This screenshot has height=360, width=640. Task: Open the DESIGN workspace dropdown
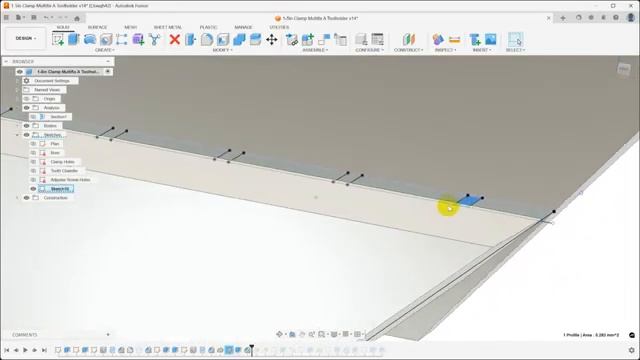click(x=26, y=38)
